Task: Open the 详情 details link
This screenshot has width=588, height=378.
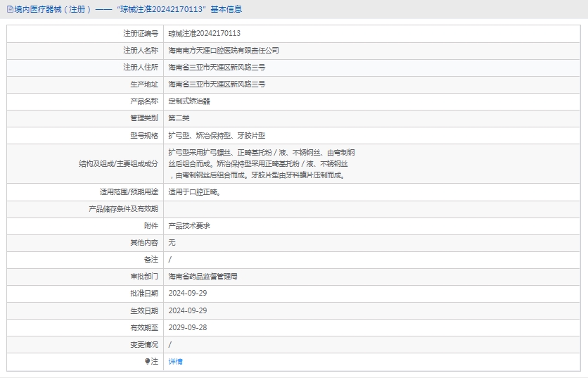Action: point(175,361)
